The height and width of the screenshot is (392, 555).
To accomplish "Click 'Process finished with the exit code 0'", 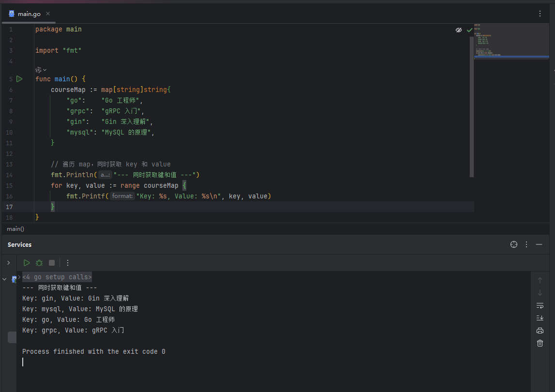I will [x=94, y=351].
